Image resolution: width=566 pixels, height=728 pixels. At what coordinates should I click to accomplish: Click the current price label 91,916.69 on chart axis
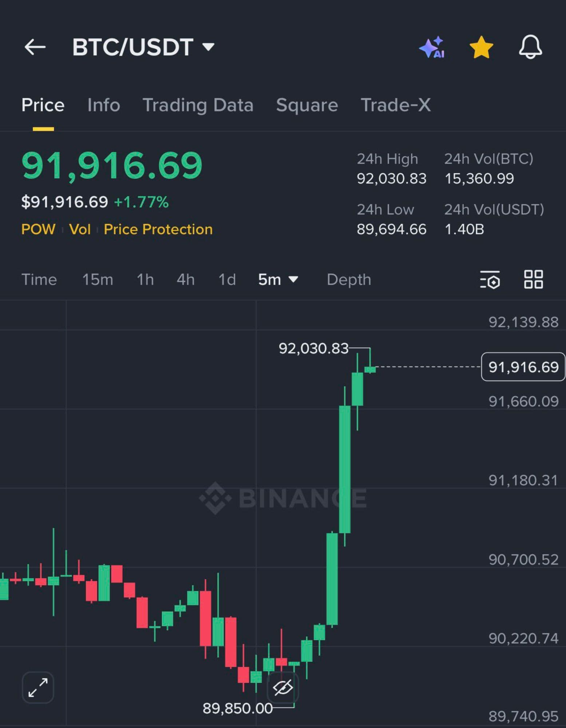tap(523, 367)
